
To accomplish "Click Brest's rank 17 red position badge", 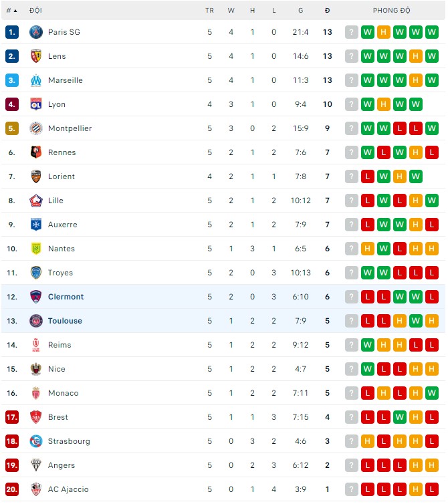I will (x=12, y=417).
